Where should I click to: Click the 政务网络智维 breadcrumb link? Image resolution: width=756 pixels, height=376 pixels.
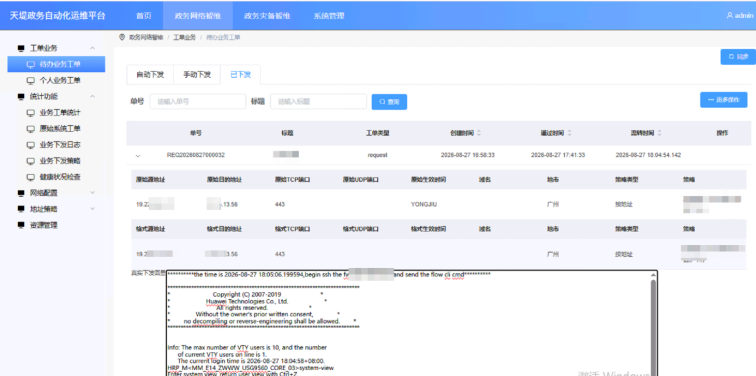coord(146,37)
